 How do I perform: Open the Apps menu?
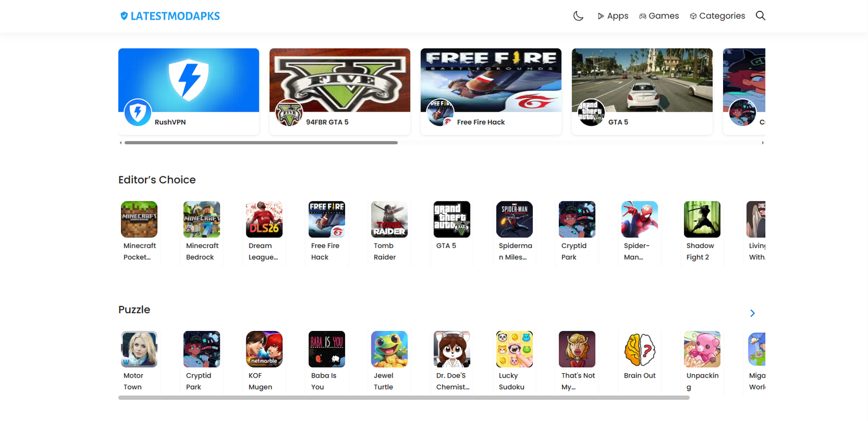(x=613, y=16)
